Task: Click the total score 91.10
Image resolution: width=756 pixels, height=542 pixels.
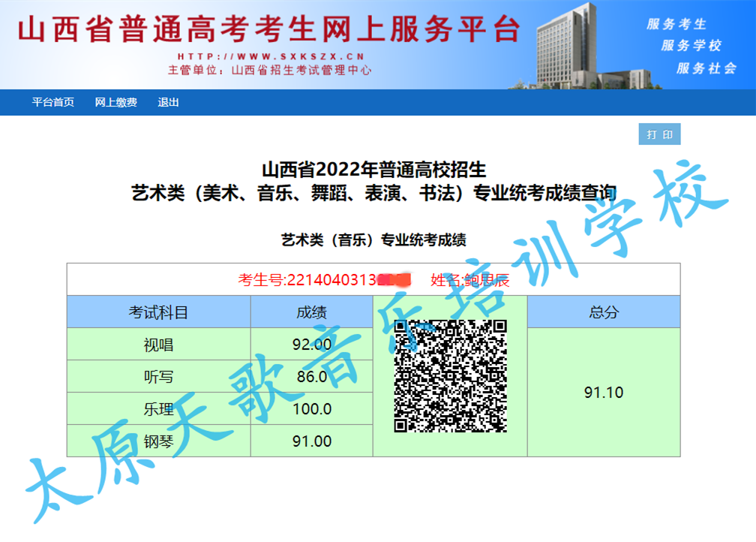Action: click(x=604, y=393)
